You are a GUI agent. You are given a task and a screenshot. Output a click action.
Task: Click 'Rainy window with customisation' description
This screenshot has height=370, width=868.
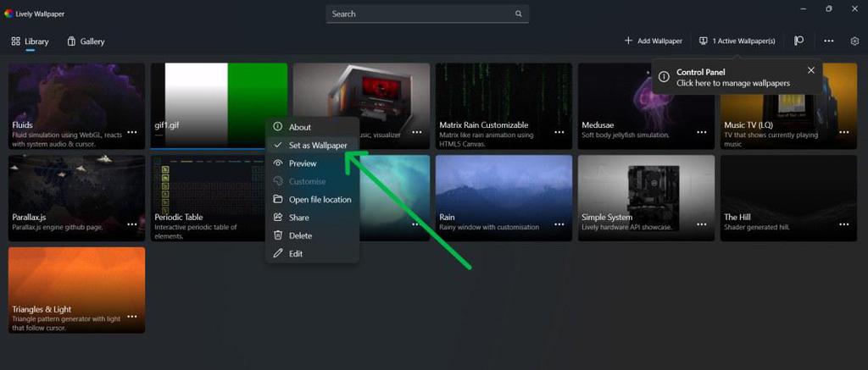[x=489, y=227]
